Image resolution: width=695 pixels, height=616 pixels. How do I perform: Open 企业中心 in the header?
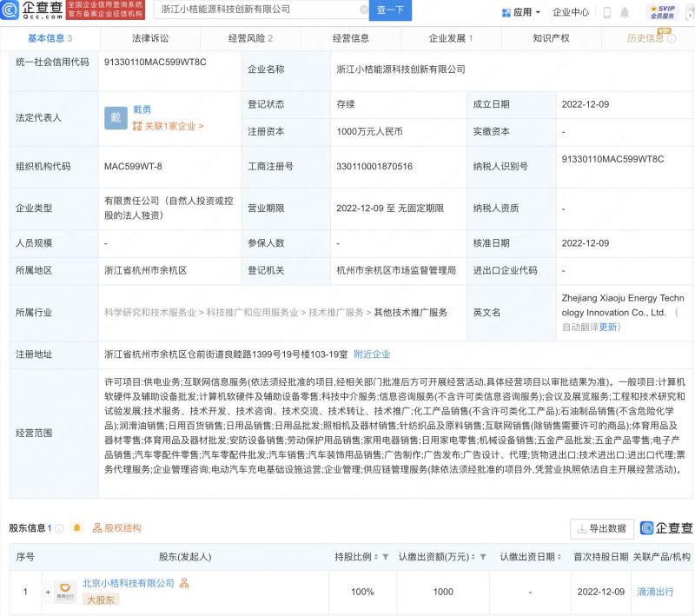[571, 12]
